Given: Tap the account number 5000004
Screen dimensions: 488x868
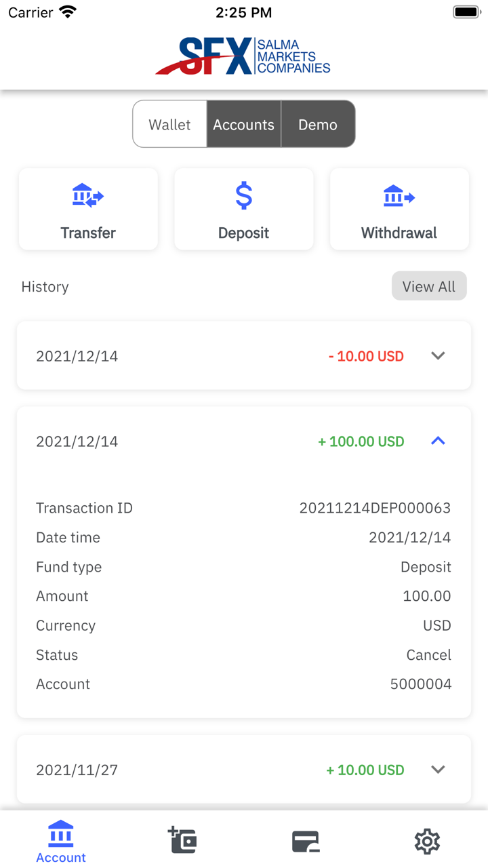Looking at the screenshot, I should coord(420,684).
